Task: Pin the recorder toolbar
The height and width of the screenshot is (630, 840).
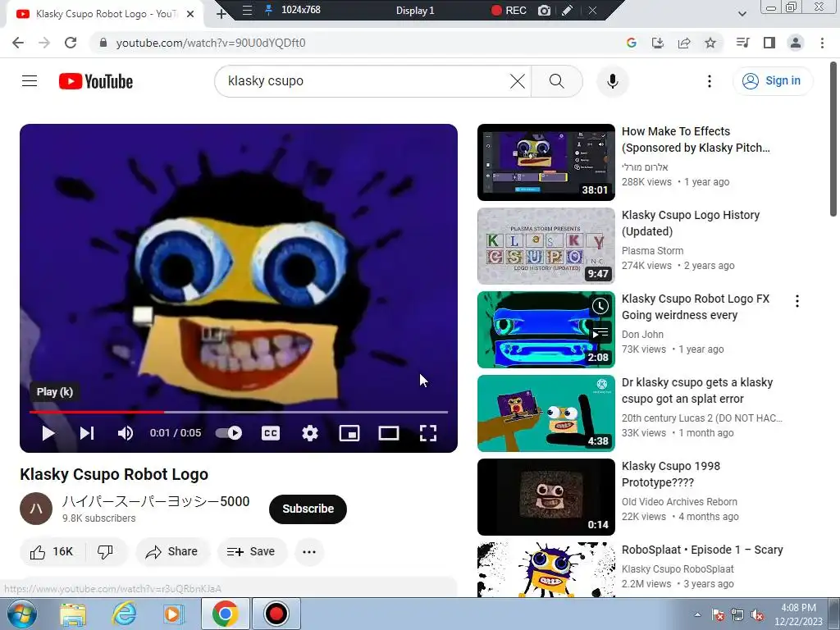Action: (x=269, y=10)
